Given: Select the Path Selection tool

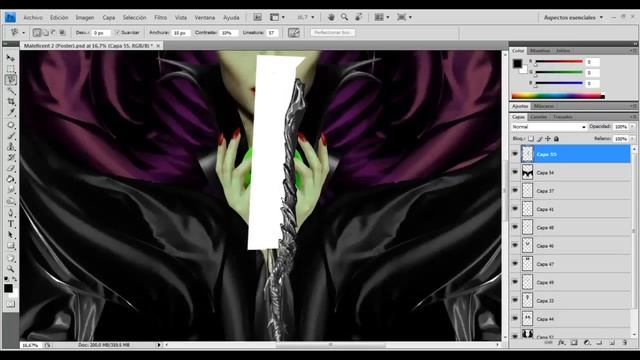Looking at the screenshot, I should click(x=11, y=235).
